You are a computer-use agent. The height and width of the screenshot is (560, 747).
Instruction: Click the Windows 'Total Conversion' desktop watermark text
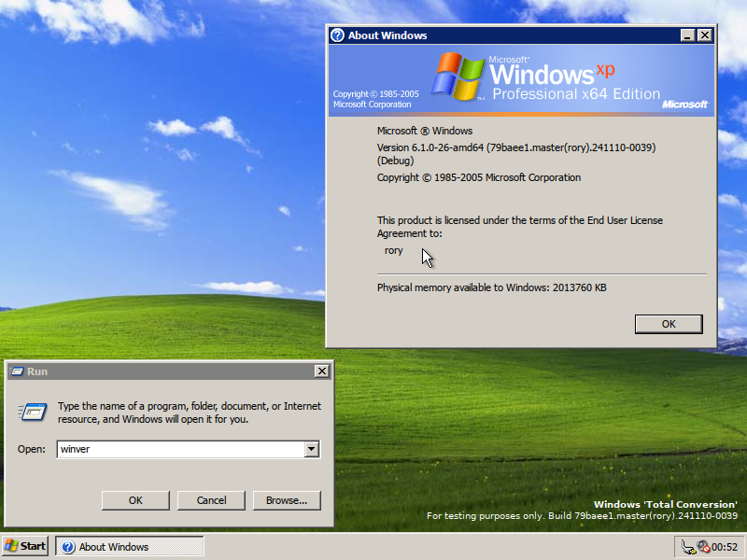[666, 504]
